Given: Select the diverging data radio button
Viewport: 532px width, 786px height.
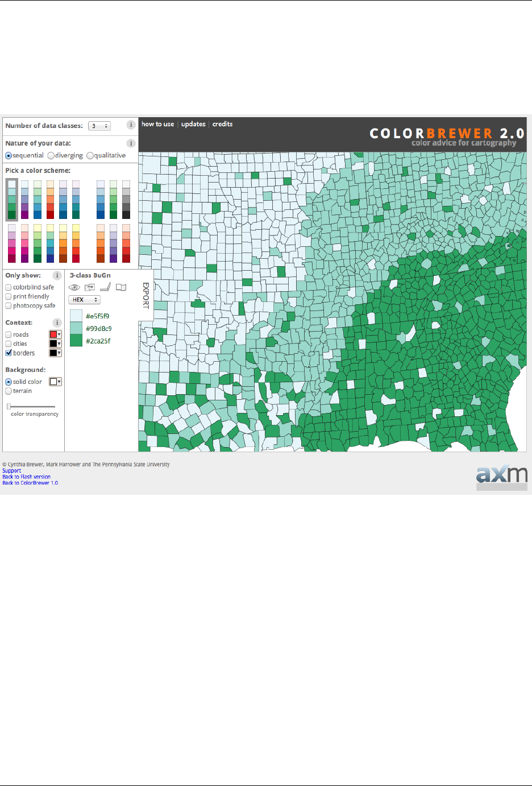Looking at the screenshot, I should 51,156.
